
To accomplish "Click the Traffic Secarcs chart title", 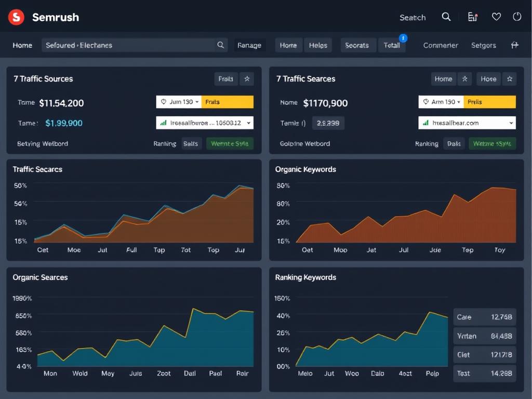I will (x=37, y=169).
